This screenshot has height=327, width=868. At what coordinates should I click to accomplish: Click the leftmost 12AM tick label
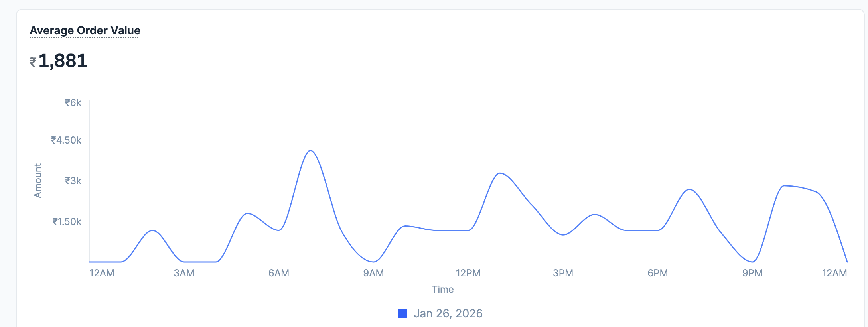tap(102, 273)
